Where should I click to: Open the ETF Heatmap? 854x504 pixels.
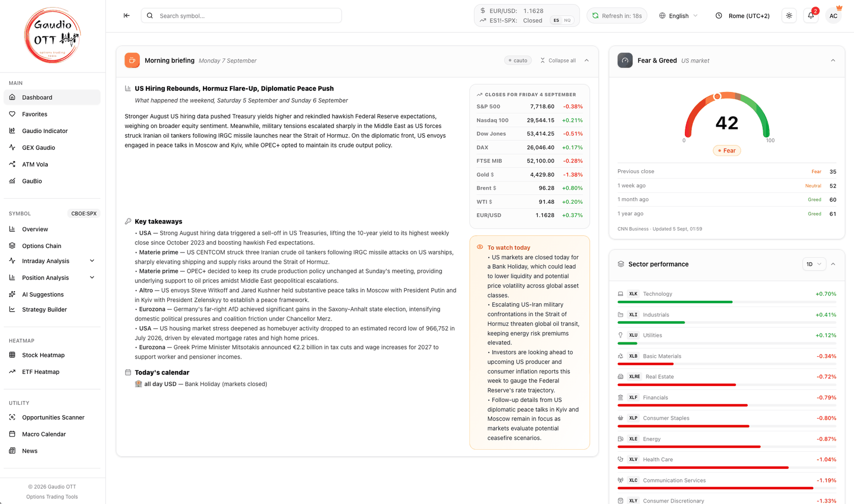coord(52,372)
